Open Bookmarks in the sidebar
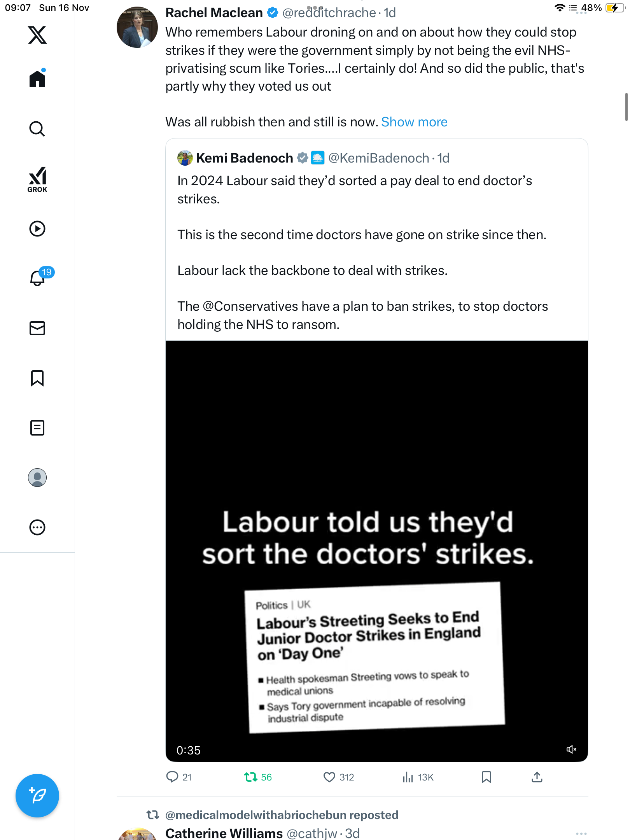The width and height of the screenshot is (630, 840). click(x=37, y=378)
